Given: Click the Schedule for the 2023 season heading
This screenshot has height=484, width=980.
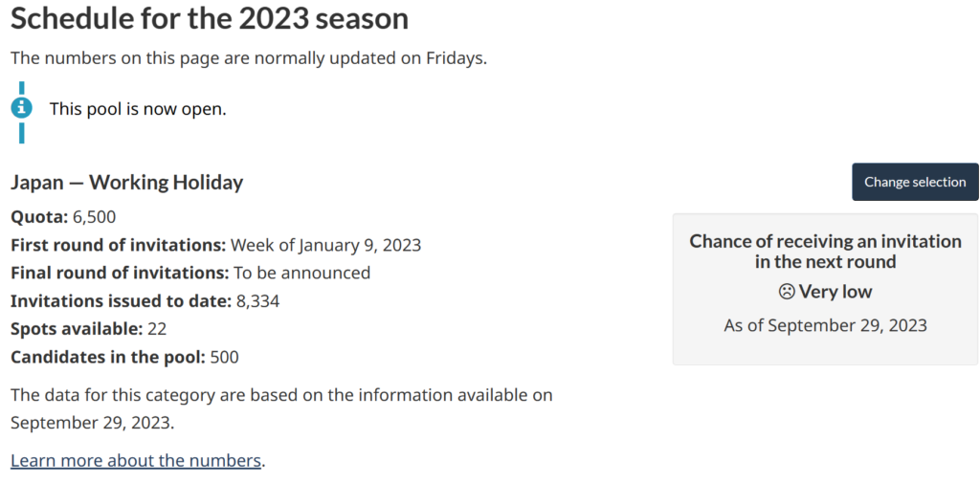Looking at the screenshot, I should pyautogui.click(x=210, y=18).
